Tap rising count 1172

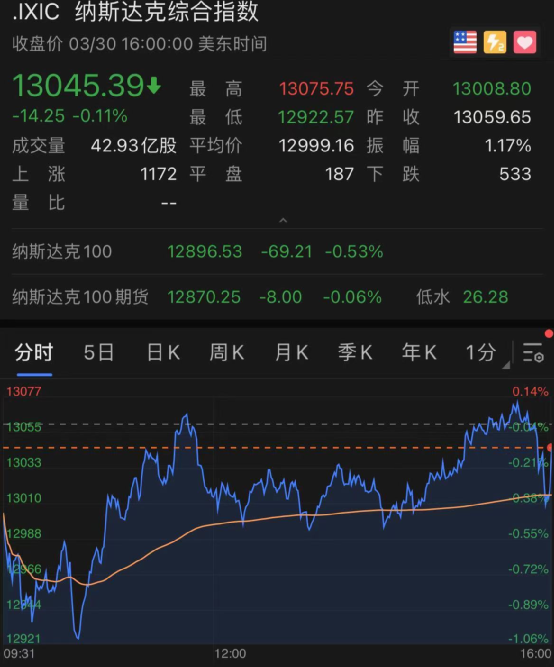click(158, 174)
